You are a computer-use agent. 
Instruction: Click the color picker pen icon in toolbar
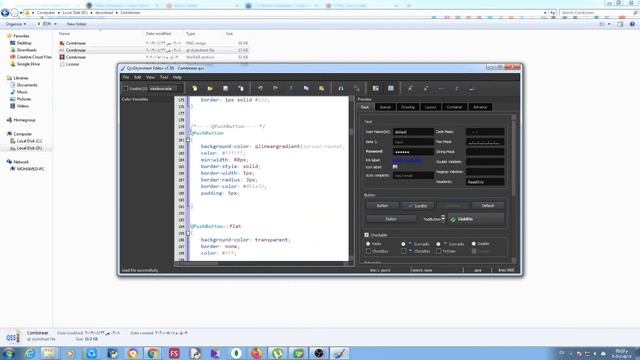[x=410, y=88]
